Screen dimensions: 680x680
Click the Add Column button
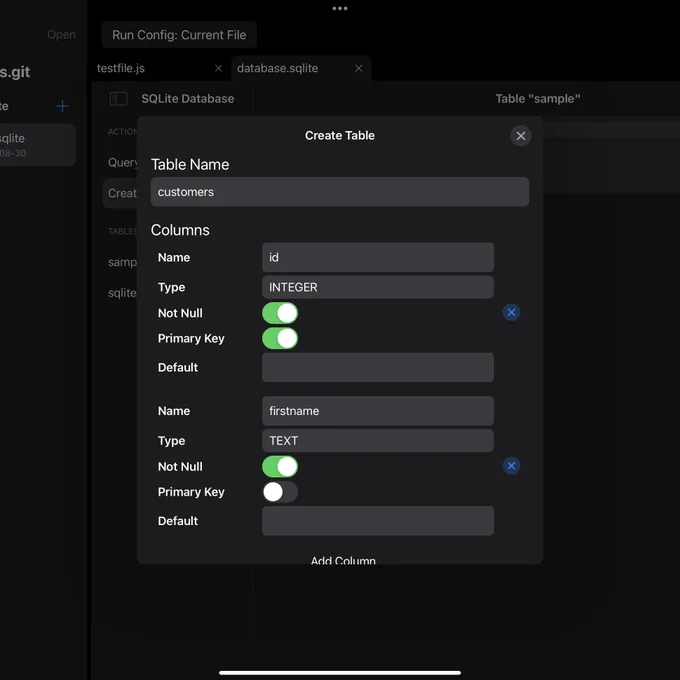click(343, 559)
